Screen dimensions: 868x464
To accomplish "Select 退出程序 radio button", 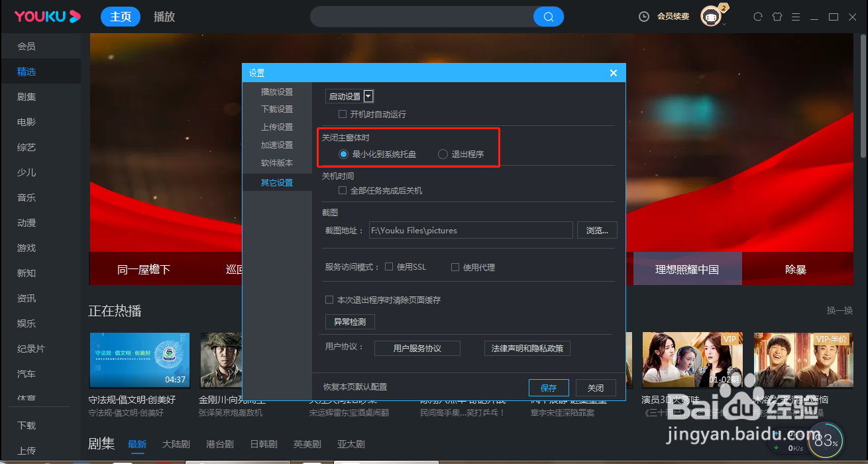I will tap(443, 154).
